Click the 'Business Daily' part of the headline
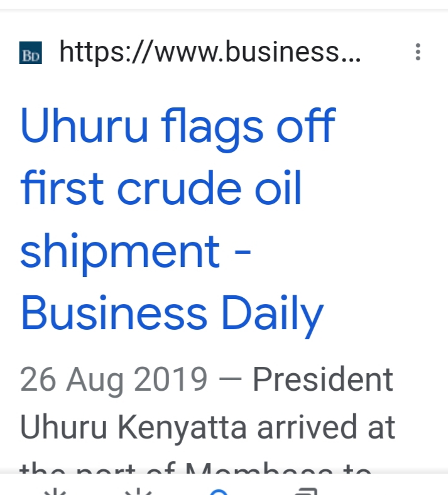The width and height of the screenshot is (448, 495). click(172, 314)
